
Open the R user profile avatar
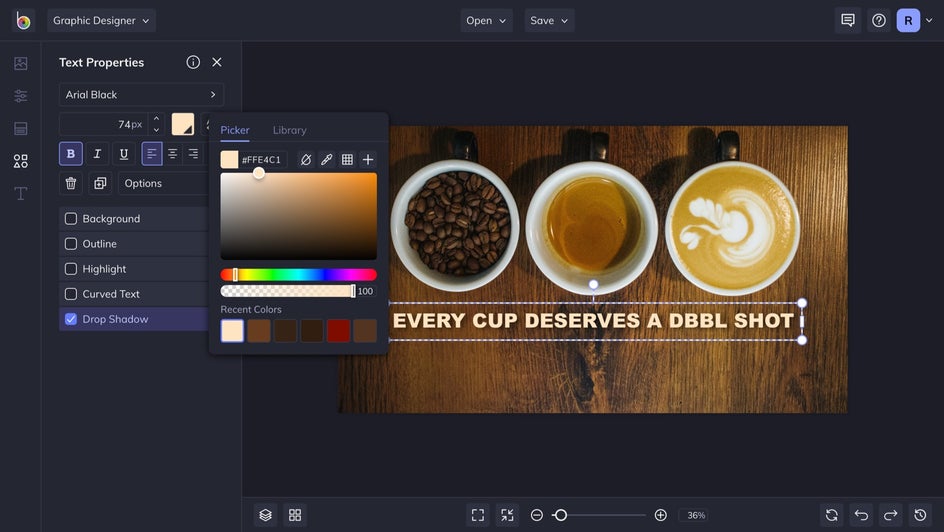point(908,20)
